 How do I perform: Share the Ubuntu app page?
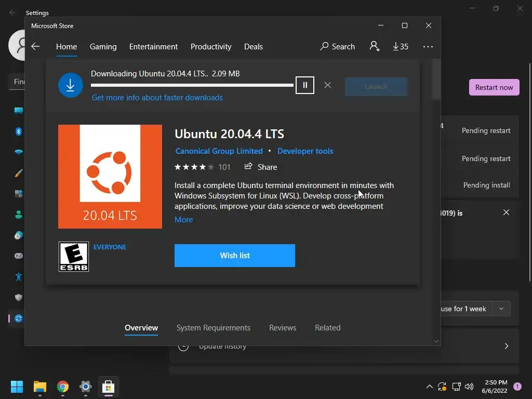click(261, 167)
